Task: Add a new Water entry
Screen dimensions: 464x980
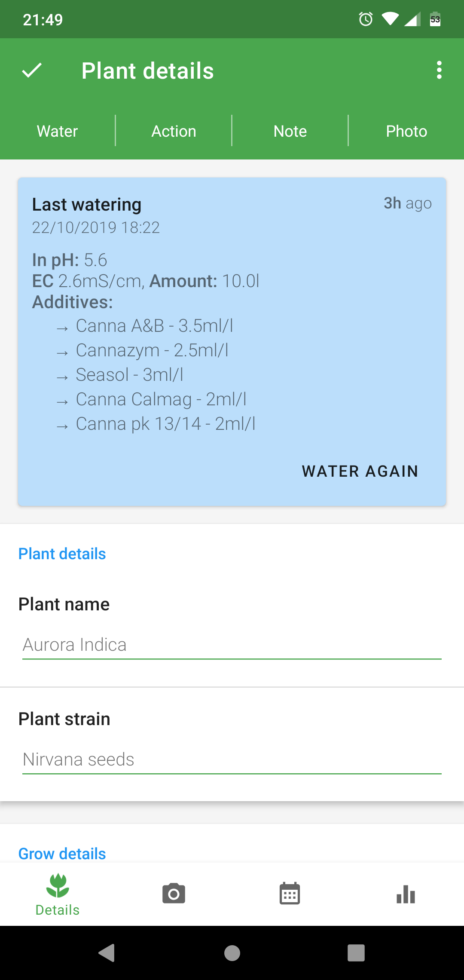Action: [58, 131]
